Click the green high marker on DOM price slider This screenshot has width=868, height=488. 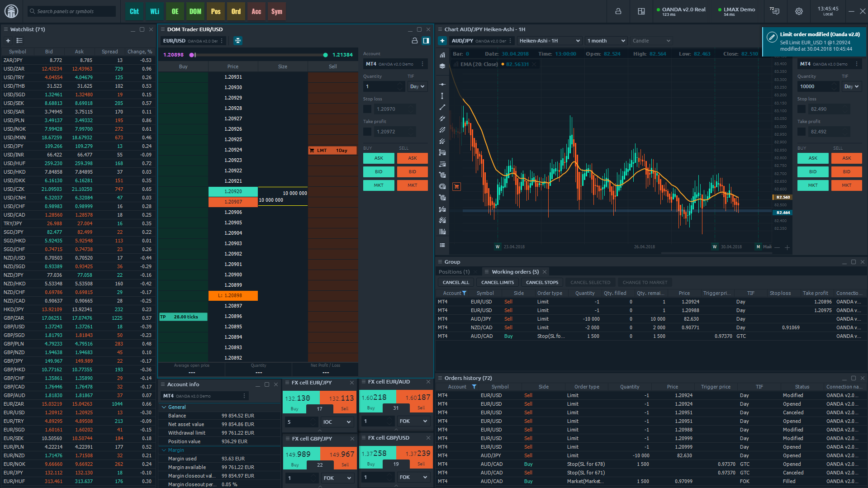[x=325, y=55]
